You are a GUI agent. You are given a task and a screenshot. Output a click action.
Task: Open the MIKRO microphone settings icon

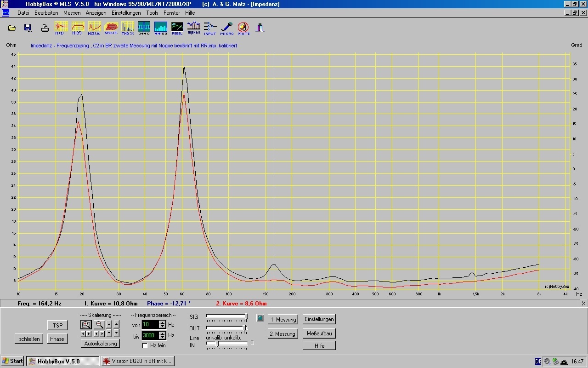227,28
